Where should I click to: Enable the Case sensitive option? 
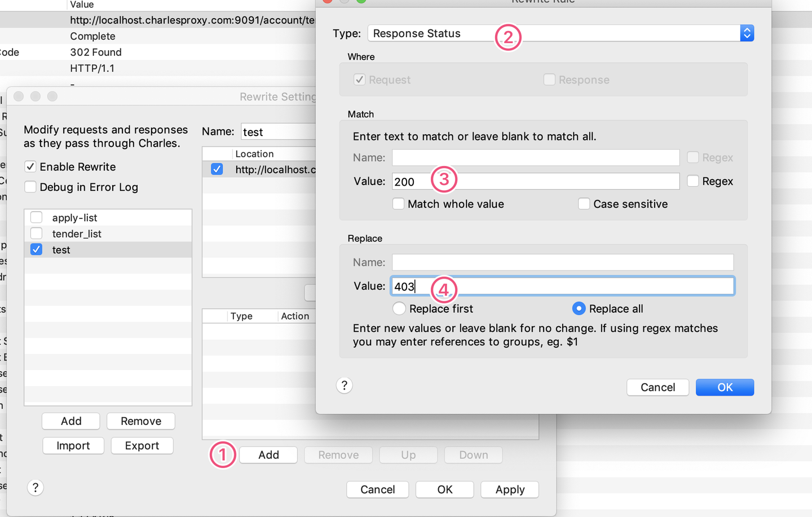pyautogui.click(x=584, y=204)
